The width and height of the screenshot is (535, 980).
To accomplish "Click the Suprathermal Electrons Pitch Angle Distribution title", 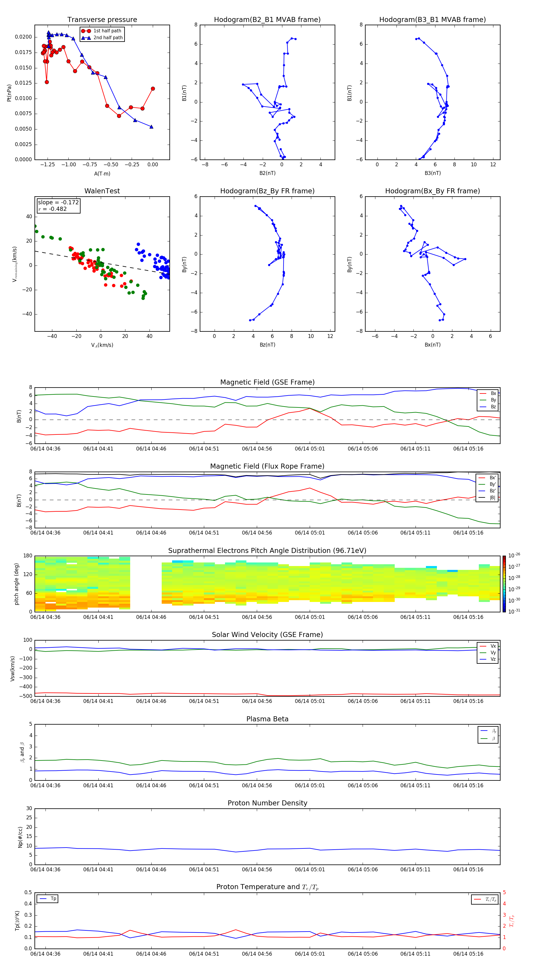I will (267, 551).
